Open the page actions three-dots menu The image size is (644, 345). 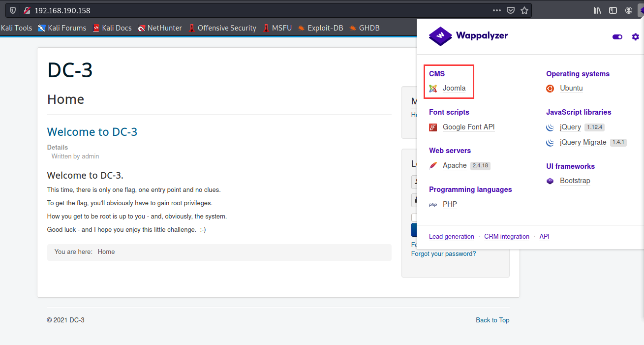point(497,10)
